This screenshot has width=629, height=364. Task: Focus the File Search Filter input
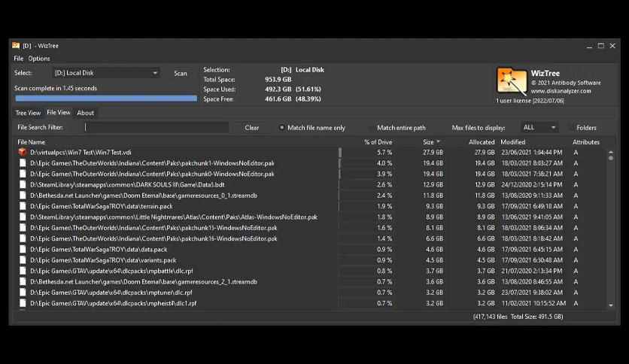click(156, 128)
